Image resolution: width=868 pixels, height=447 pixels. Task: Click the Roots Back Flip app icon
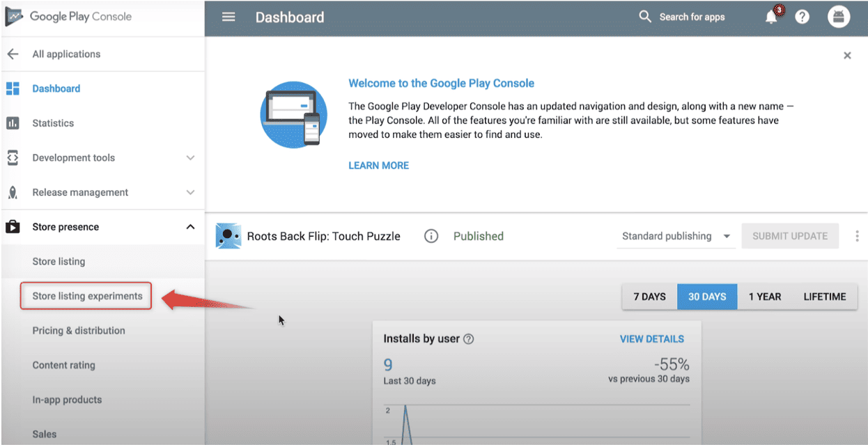(228, 236)
